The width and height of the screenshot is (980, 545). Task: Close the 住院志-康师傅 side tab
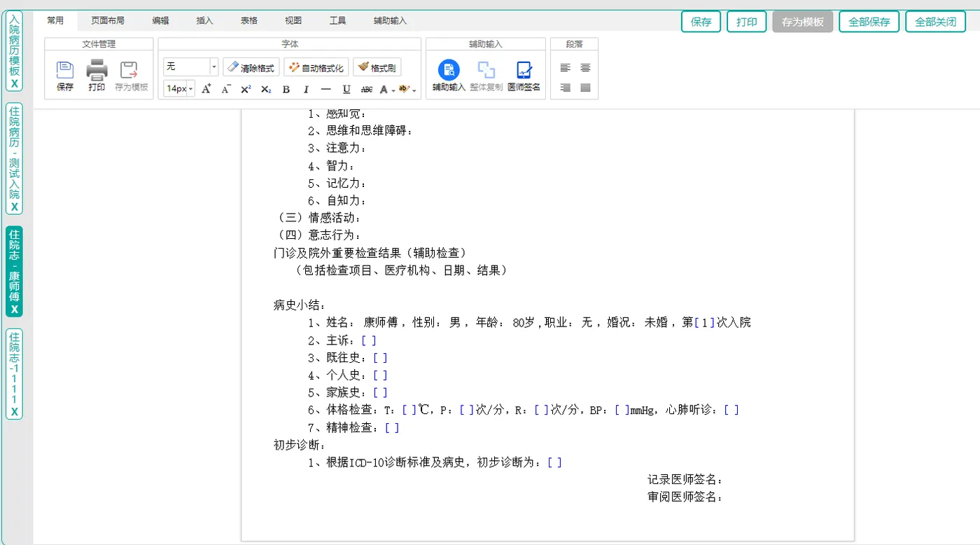coord(14,309)
